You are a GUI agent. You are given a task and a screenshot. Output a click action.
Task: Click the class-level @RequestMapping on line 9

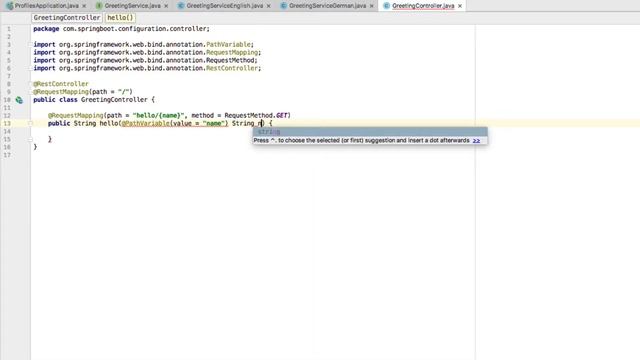(x=61, y=92)
